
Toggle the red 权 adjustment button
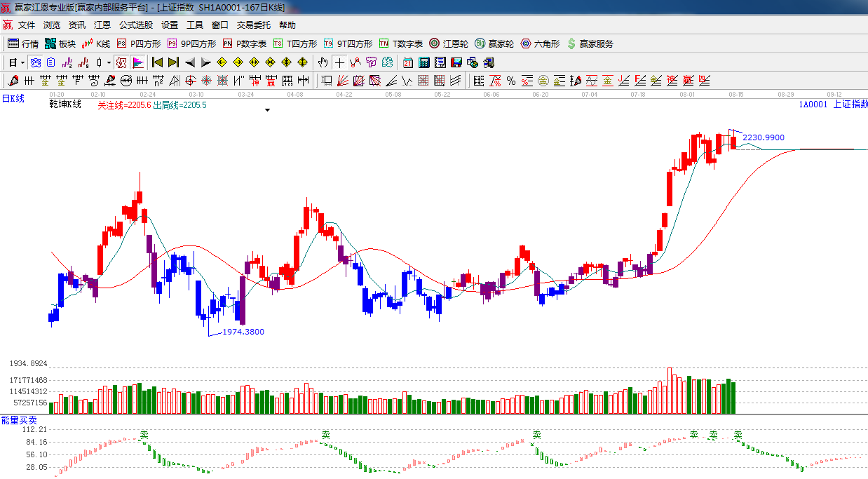121,62
